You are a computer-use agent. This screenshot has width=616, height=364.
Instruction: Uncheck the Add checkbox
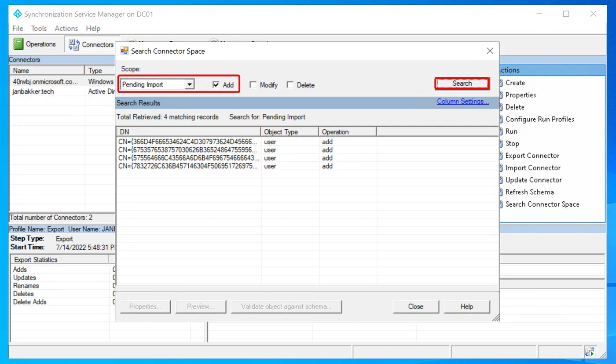click(216, 85)
